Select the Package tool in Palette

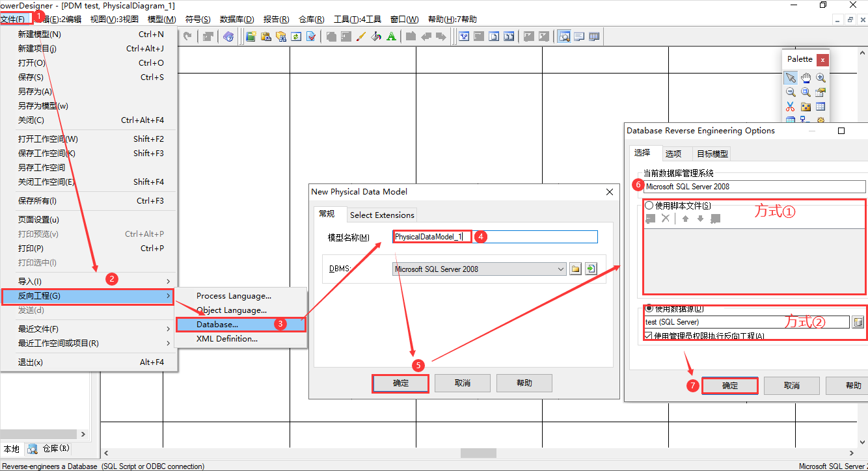[x=806, y=107]
